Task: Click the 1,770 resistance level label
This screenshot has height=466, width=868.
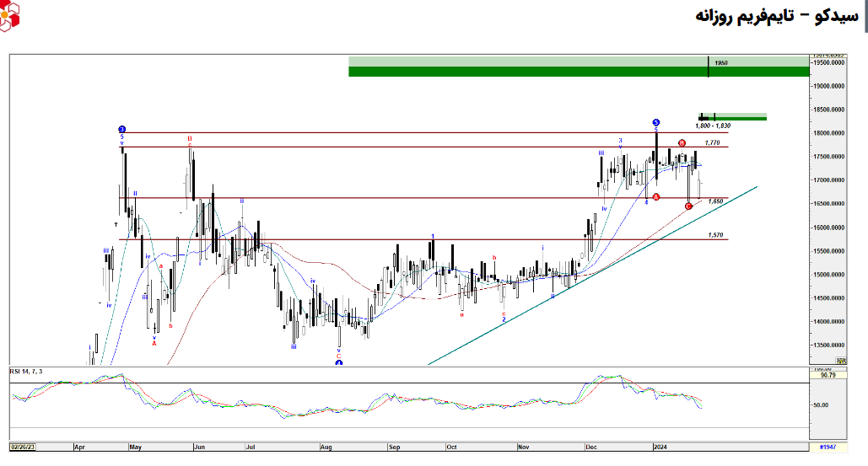Action: 712,143
